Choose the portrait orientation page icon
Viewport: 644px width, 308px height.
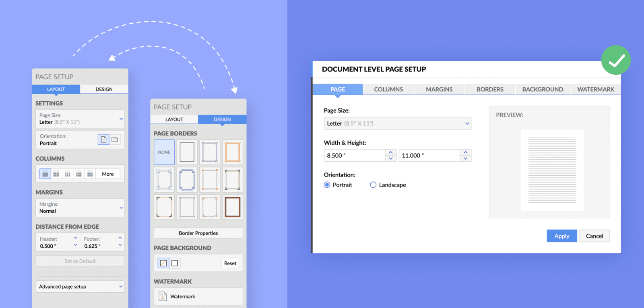103,140
